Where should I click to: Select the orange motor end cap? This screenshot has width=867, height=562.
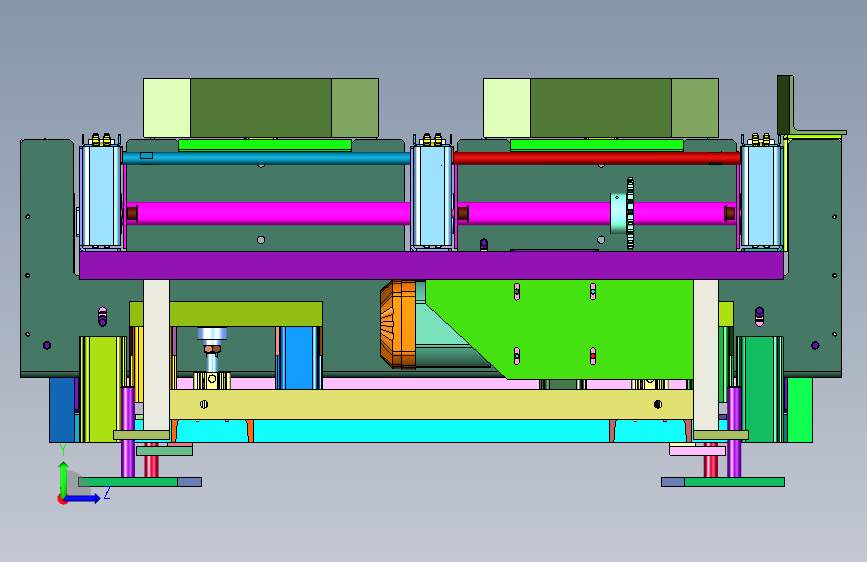[x=398, y=324]
